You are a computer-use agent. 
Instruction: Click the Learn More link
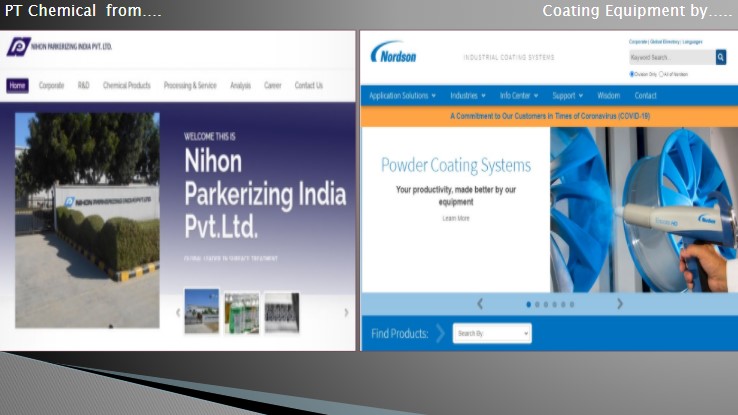(x=455, y=218)
